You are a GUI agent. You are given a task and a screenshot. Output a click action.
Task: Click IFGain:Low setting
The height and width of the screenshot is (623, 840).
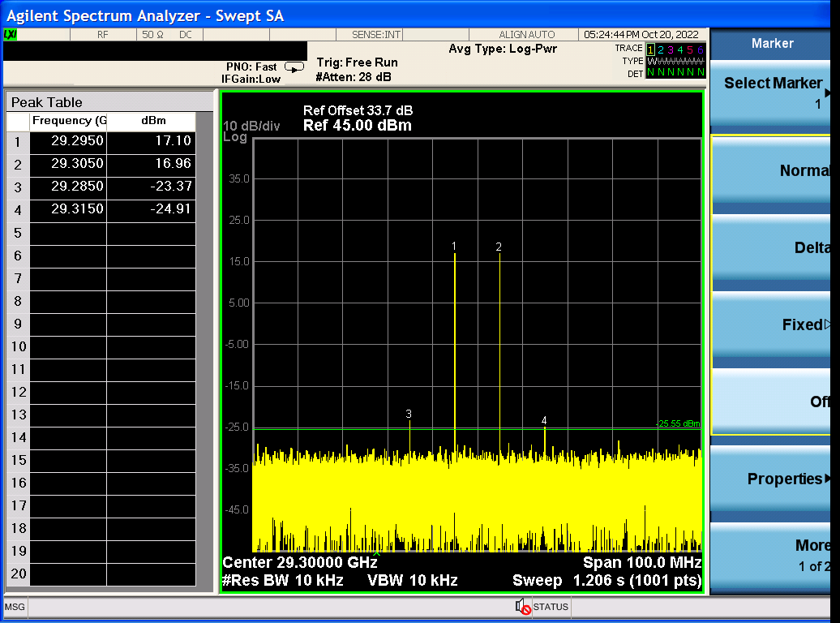[251, 79]
